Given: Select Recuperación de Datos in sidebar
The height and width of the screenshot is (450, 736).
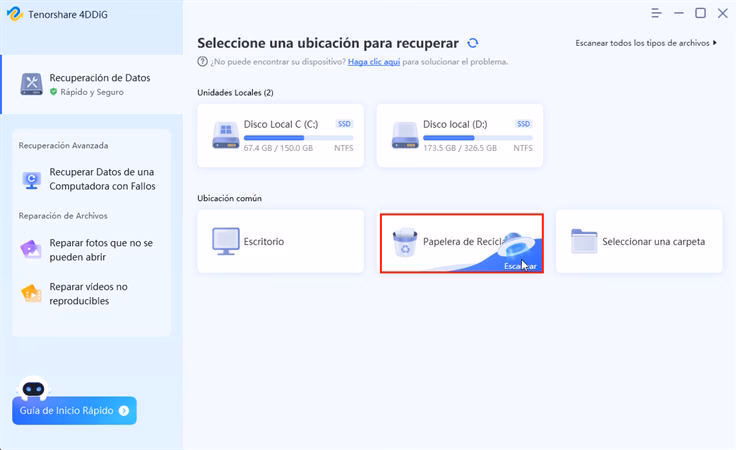Looking at the screenshot, I should pyautogui.click(x=92, y=84).
